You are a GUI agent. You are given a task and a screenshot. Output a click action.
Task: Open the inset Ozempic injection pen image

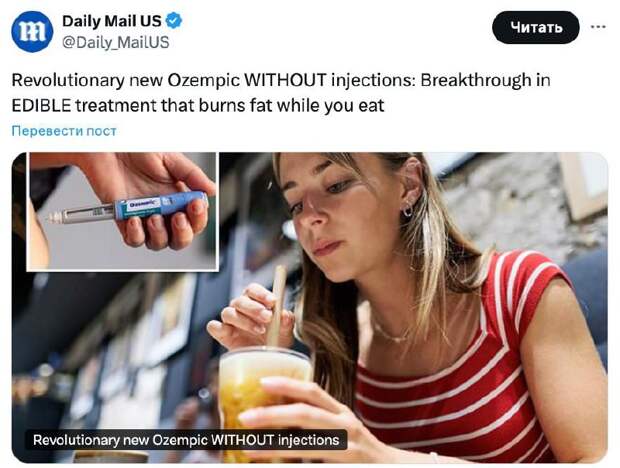123,212
